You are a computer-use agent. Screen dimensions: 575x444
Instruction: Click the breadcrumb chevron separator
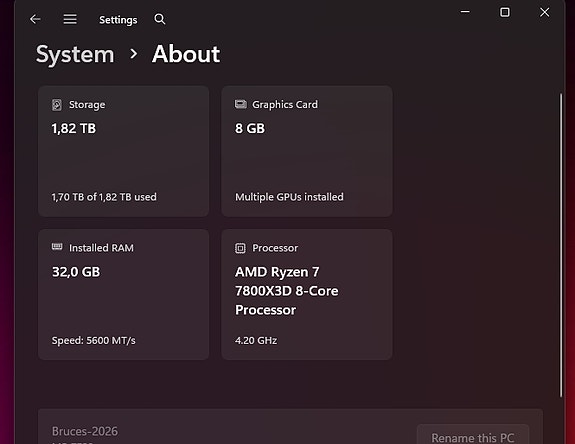[x=134, y=54]
